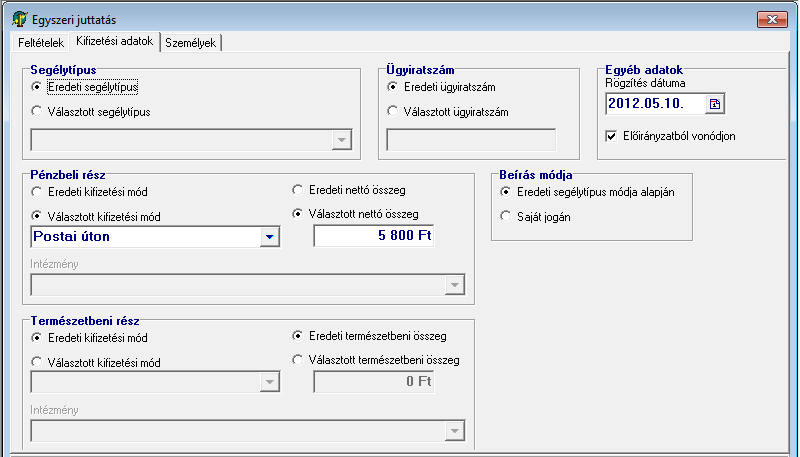
Task: Choose Eredeti természetbeni összeg option
Action: click(297, 336)
